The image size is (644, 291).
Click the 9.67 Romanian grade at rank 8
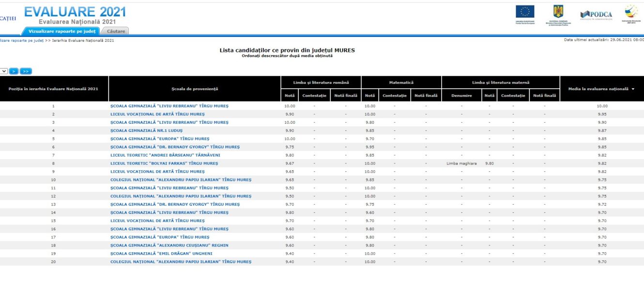point(290,163)
